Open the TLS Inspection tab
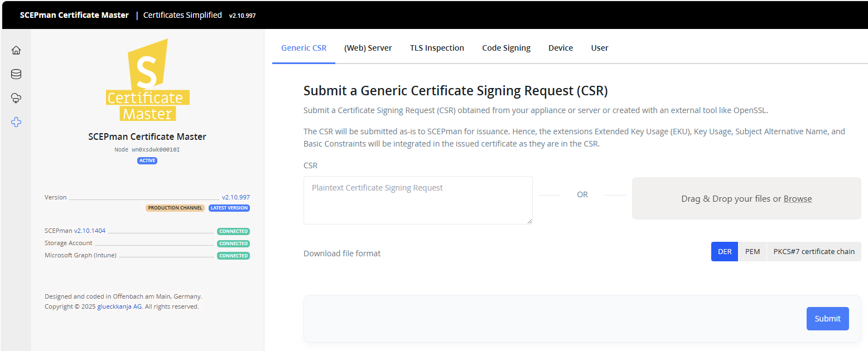Image resolution: width=868 pixels, height=351 pixels. [x=437, y=48]
